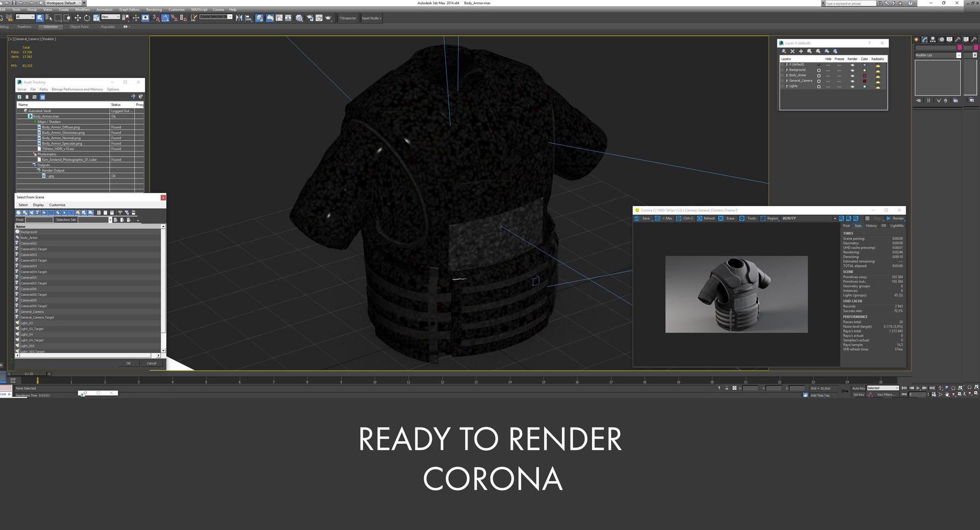Open Render Setup teapot icon
Screen dimensions: 980x530
point(309,18)
